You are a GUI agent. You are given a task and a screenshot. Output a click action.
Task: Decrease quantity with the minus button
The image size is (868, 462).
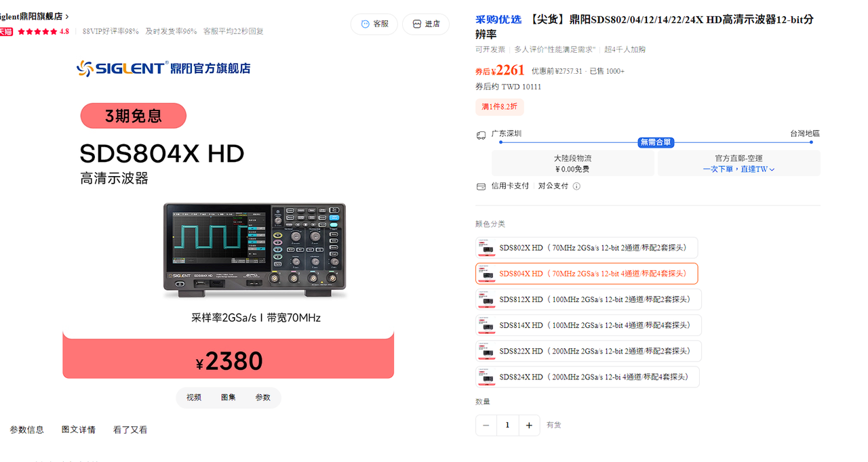click(486, 425)
